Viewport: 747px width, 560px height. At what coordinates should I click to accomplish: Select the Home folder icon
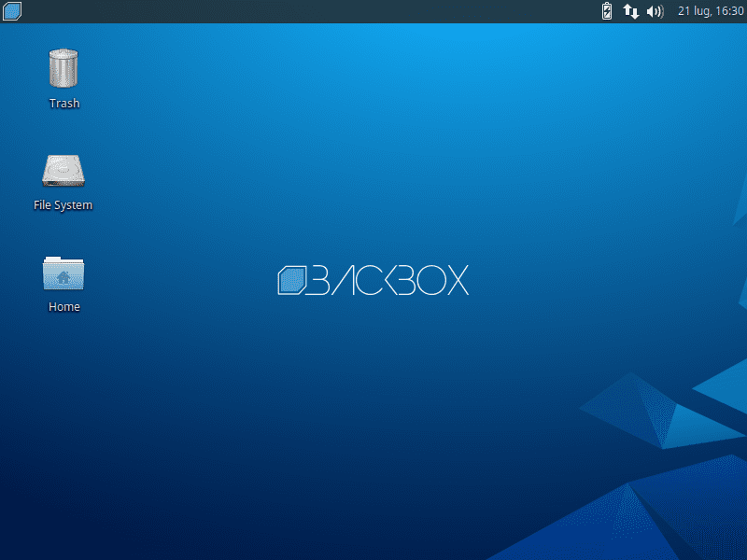click(x=63, y=273)
